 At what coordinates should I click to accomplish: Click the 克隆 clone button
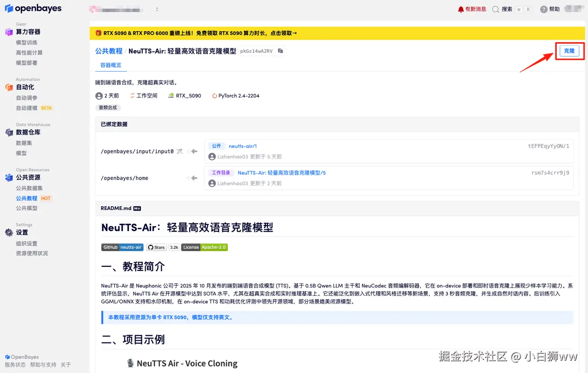click(x=569, y=51)
